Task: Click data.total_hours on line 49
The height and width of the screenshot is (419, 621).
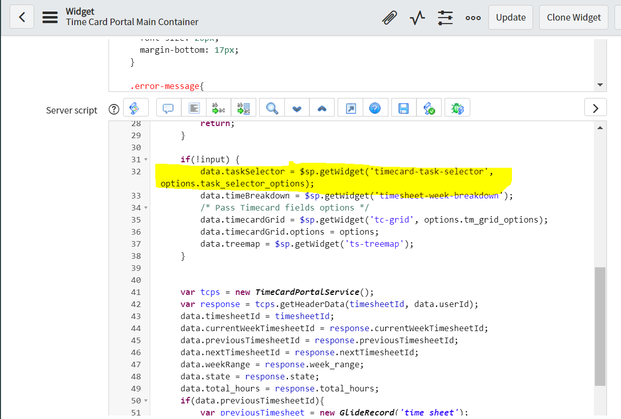Action: [x=220, y=389]
